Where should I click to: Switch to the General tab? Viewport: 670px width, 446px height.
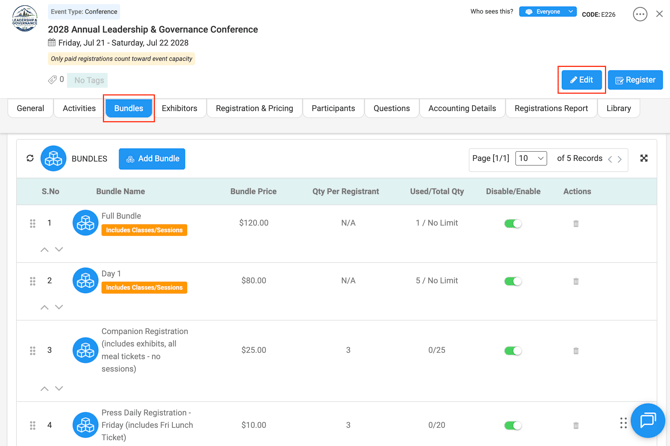pos(30,108)
